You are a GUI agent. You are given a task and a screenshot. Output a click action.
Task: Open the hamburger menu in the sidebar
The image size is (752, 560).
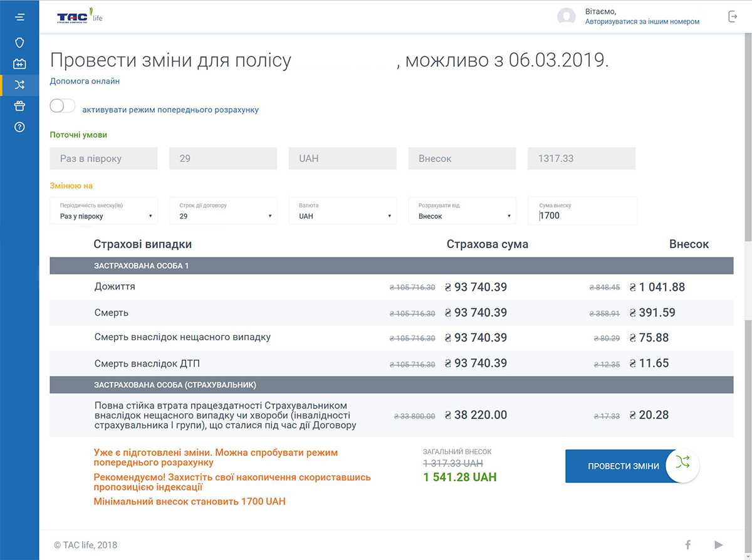coord(19,17)
